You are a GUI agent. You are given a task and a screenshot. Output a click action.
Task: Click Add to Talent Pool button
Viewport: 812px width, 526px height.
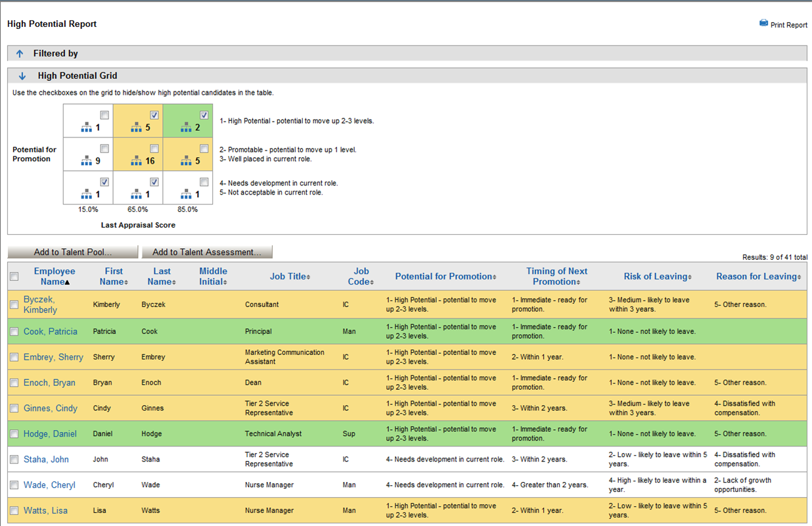(73, 252)
